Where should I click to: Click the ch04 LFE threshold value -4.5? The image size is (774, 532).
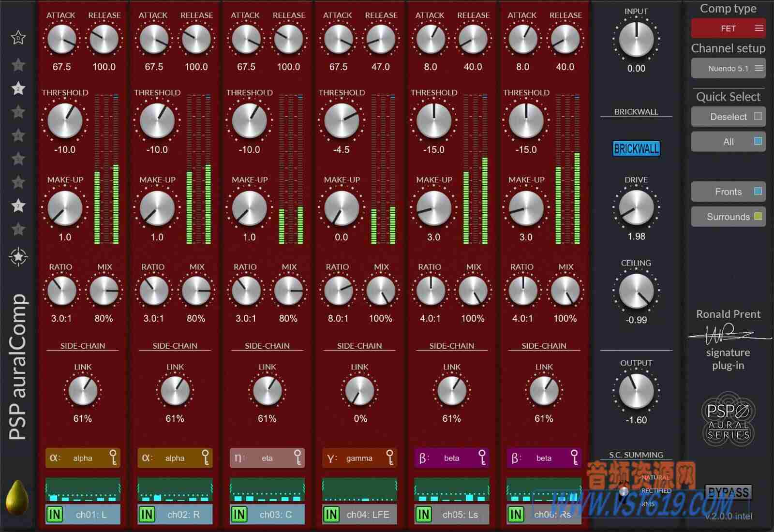(x=341, y=149)
